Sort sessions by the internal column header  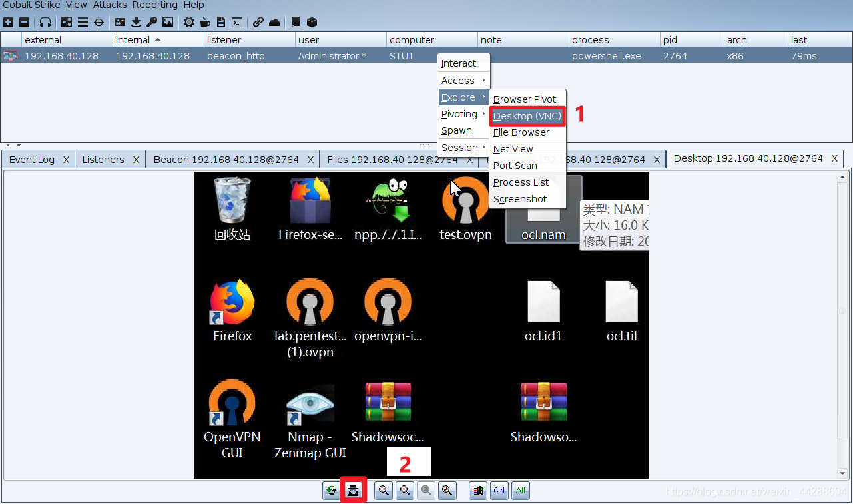point(158,40)
